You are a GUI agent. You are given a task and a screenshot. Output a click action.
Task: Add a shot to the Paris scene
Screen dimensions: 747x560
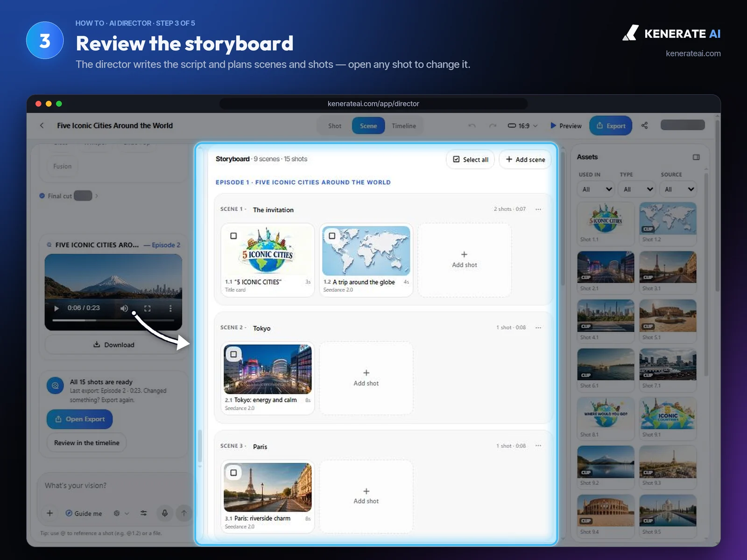coord(366,496)
